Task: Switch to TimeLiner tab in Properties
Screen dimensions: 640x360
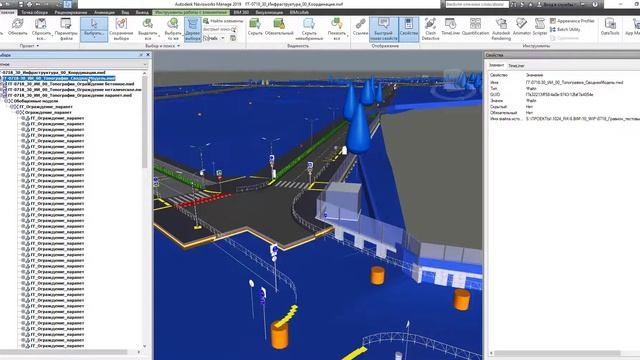Action: pyautogui.click(x=516, y=66)
